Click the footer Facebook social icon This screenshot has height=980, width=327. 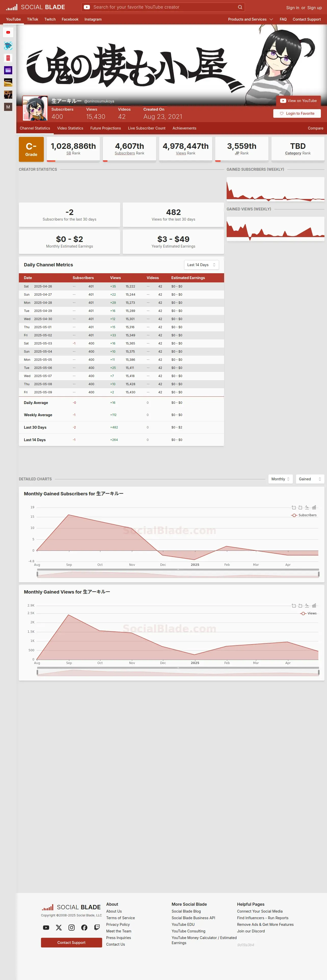tap(84, 928)
